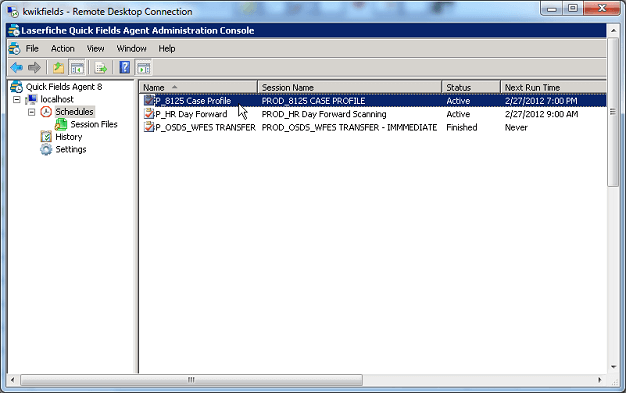The width and height of the screenshot is (626, 393).
Task: Click the vertical scrollbar thumb
Action: coord(613,112)
